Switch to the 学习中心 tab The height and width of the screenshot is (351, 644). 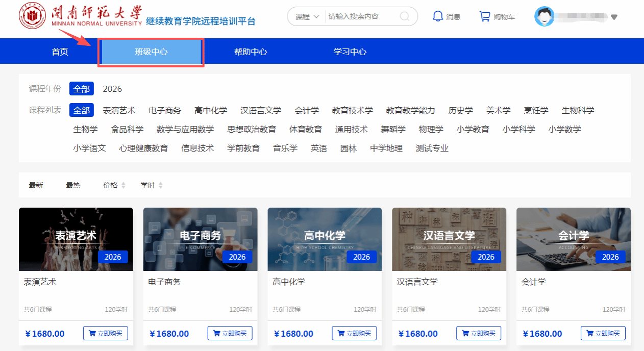tap(350, 52)
